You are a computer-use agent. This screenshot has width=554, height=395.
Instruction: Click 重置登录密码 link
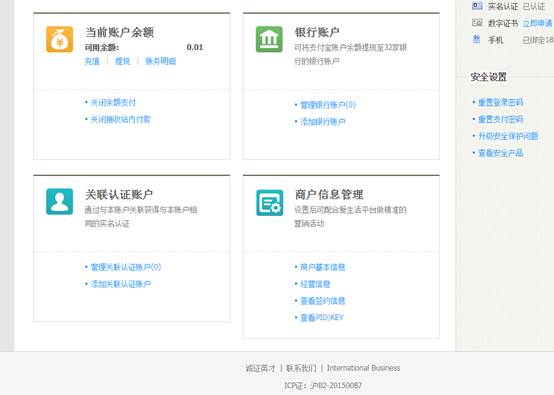tap(500, 102)
